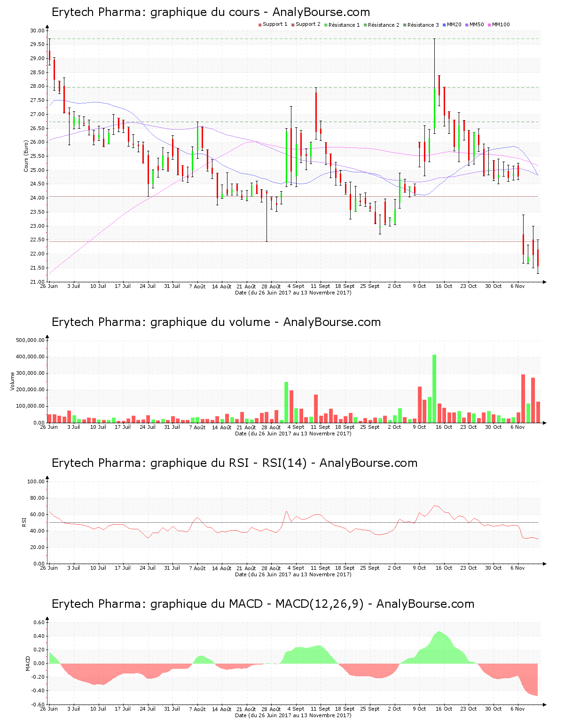The height and width of the screenshot is (728, 564).
Task: Click the 60.00 RSI axis value
Action: (37, 514)
